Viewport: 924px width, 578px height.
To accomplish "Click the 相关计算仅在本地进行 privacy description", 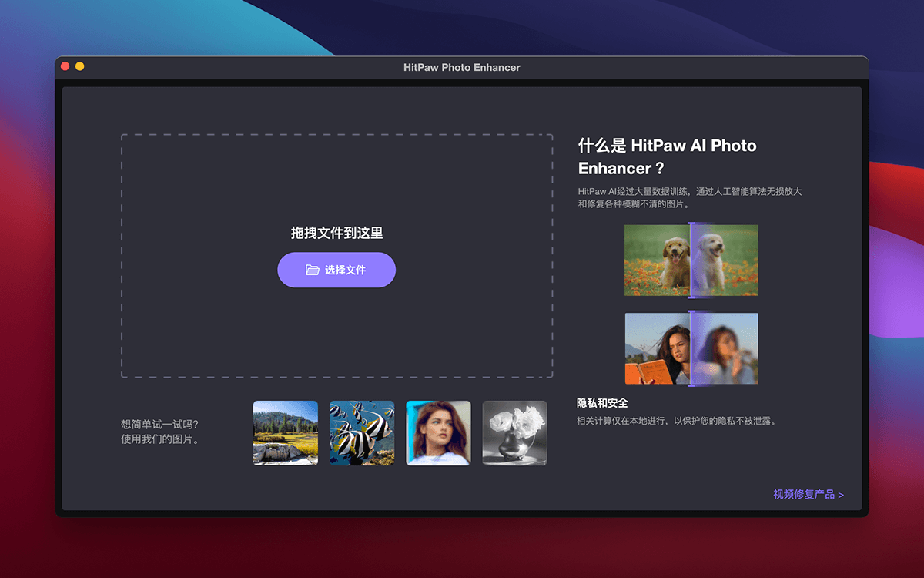I will 677,422.
